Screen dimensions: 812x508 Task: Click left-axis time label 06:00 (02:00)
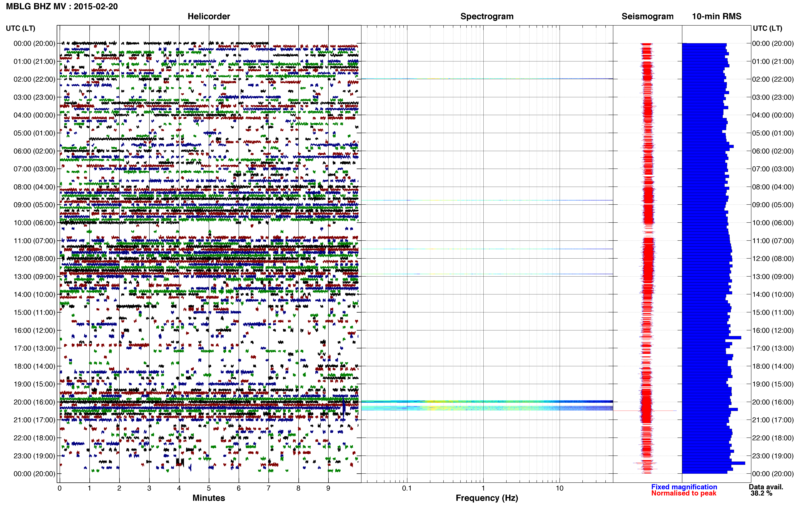click(34, 151)
